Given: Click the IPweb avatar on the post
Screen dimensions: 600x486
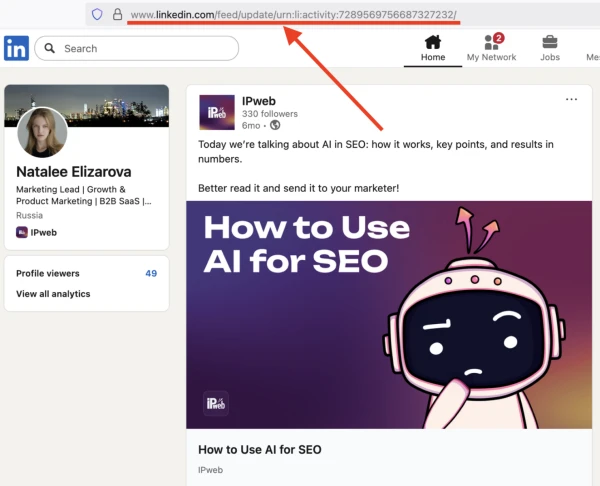Looking at the screenshot, I should pyautogui.click(x=217, y=112).
